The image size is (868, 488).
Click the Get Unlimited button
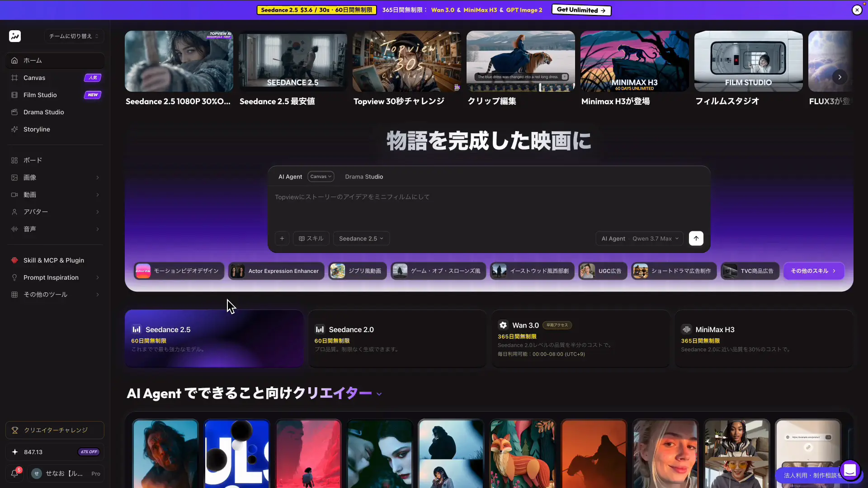tap(581, 10)
